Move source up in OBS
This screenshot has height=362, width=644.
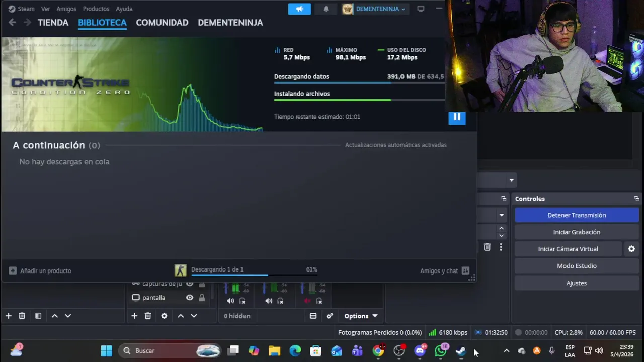181,316
